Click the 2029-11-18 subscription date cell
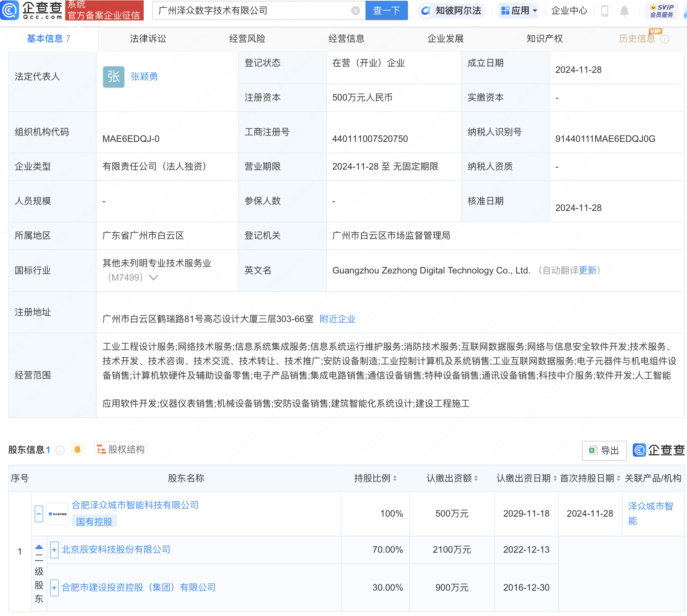Image resolution: width=687 pixels, height=616 pixels. click(526, 514)
